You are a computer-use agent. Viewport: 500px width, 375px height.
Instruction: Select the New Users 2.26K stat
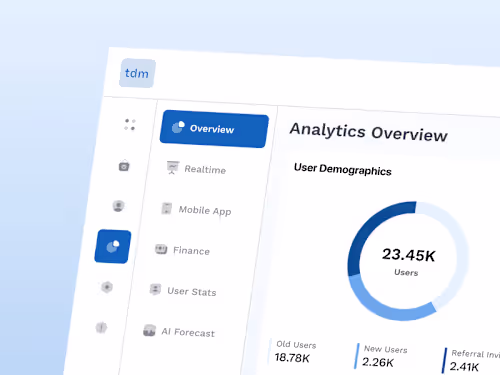point(383,356)
